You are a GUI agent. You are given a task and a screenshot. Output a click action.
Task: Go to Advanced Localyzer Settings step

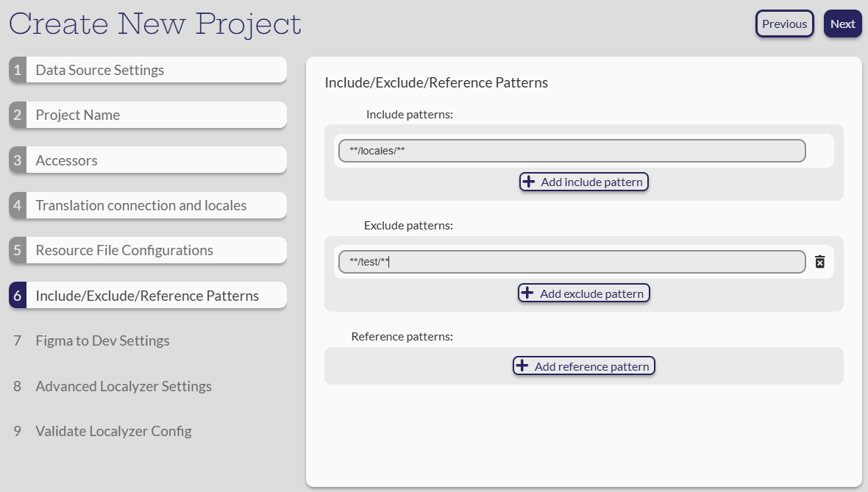click(x=123, y=386)
